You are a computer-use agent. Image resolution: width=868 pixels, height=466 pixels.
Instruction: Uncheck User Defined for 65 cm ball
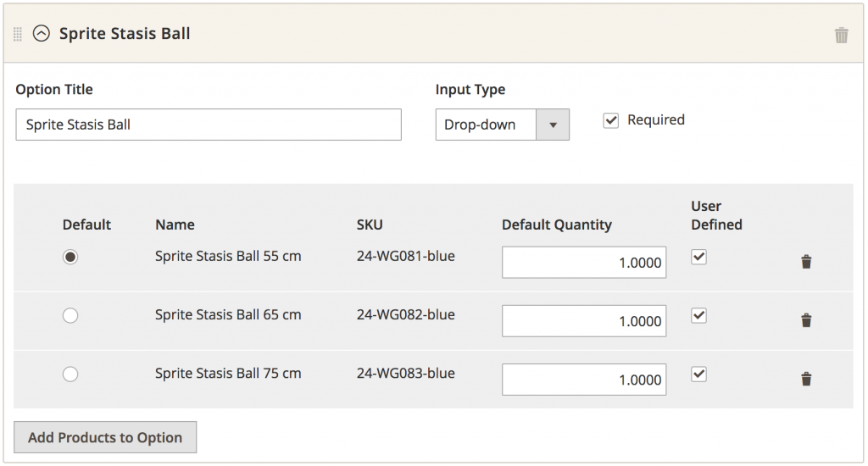pyautogui.click(x=698, y=315)
